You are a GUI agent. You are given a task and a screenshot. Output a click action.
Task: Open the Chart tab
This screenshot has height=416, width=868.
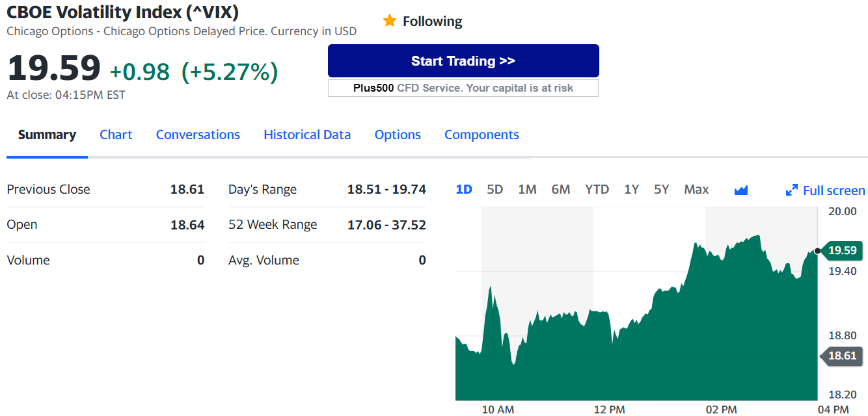[x=116, y=135]
